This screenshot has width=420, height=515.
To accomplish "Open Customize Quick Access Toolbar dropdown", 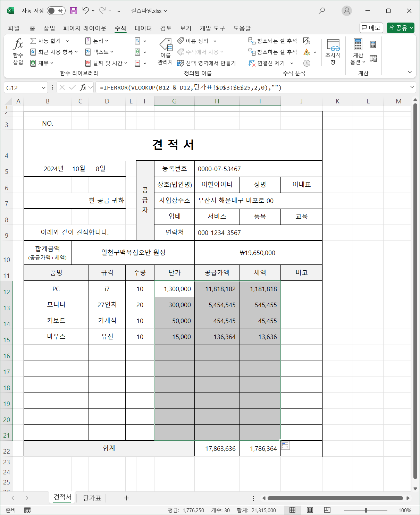I will pos(119,11).
